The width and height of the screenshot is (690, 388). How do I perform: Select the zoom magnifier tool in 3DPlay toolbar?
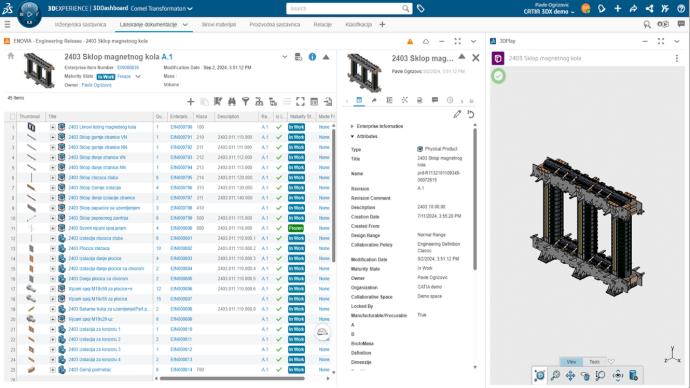555,375
